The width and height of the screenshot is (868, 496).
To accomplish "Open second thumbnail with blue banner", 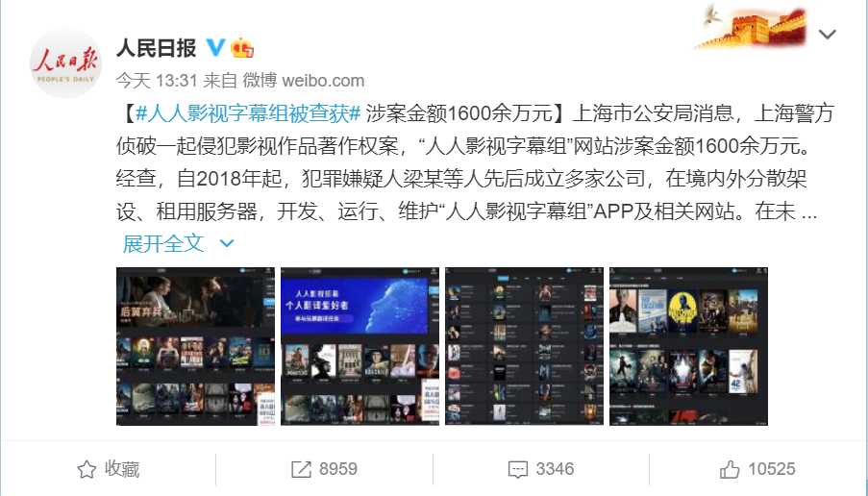I will coord(360,347).
